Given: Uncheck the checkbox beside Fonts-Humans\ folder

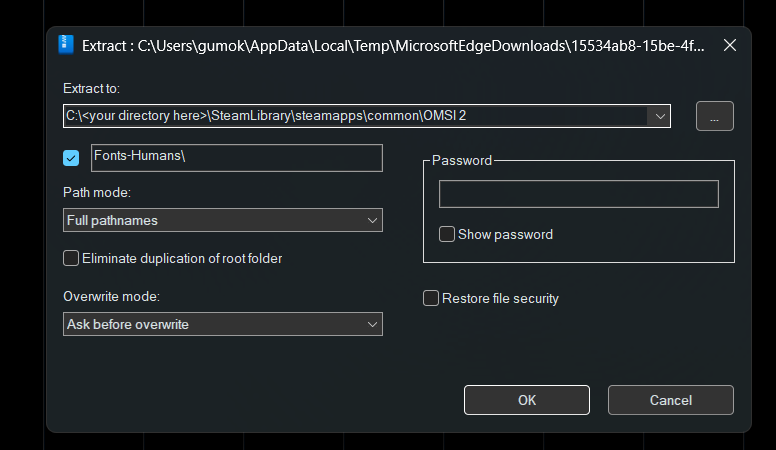Looking at the screenshot, I should pyautogui.click(x=71, y=158).
